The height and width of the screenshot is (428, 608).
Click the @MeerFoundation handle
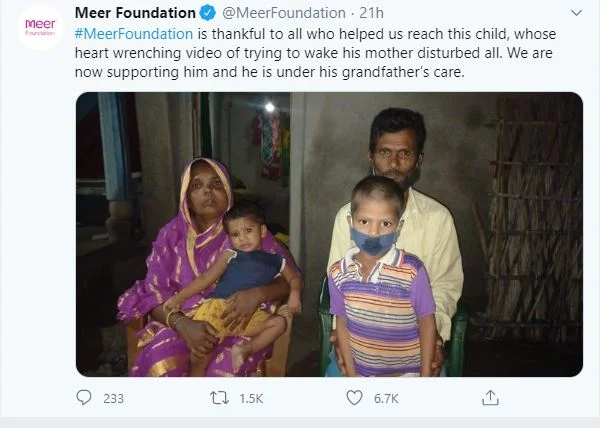point(284,13)
